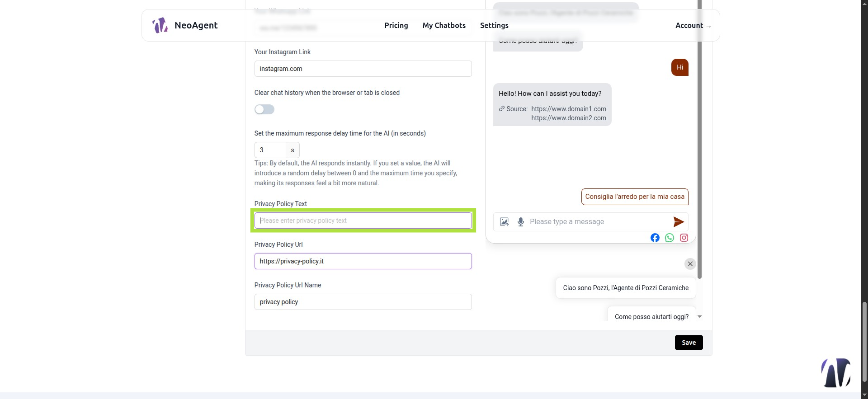Screen dimensions: 868x399
Task: Click the maximum response delay input
Action: (270, 150)
